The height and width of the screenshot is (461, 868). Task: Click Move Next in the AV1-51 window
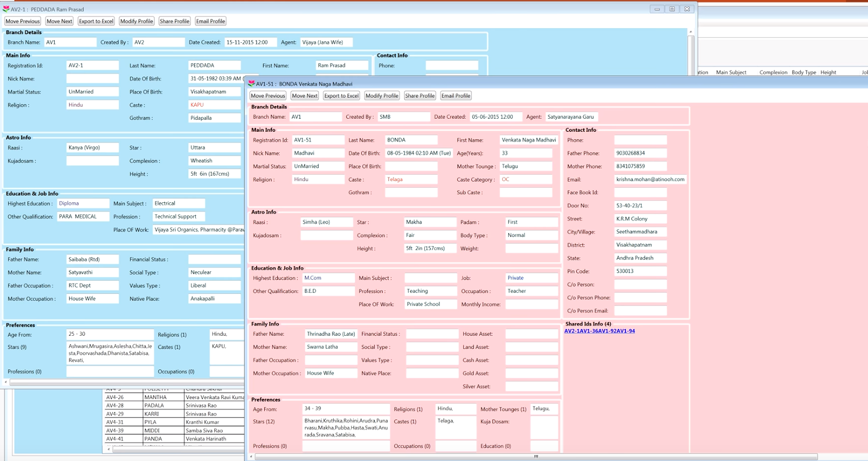click(304, 95)
